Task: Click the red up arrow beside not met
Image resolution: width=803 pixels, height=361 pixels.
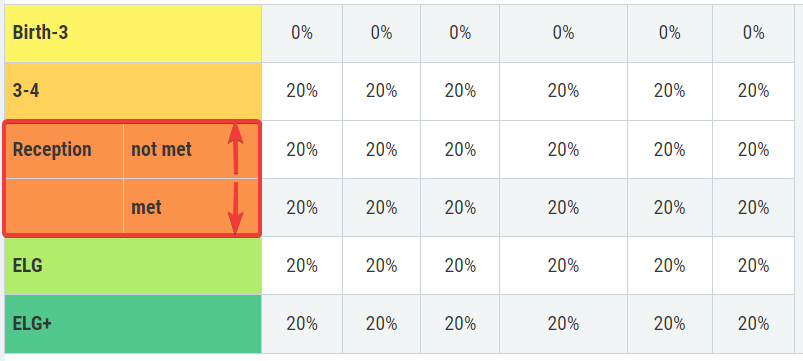Action: [x=235, y=148]
